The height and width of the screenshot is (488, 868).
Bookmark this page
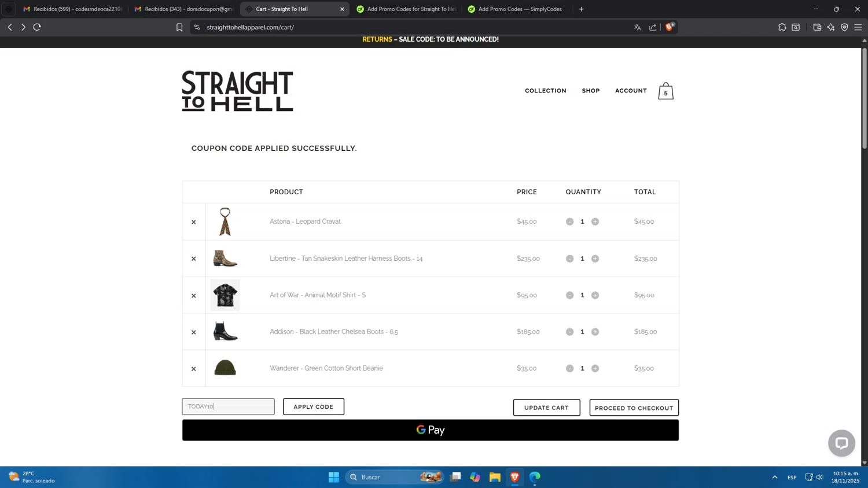coord(179,27)
